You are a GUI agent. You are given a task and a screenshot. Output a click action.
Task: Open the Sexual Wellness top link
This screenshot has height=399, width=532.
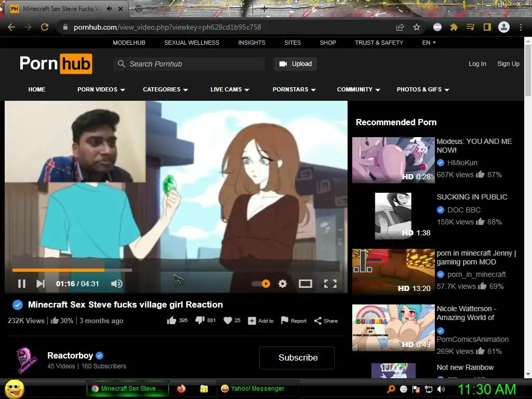click(192, 43)
